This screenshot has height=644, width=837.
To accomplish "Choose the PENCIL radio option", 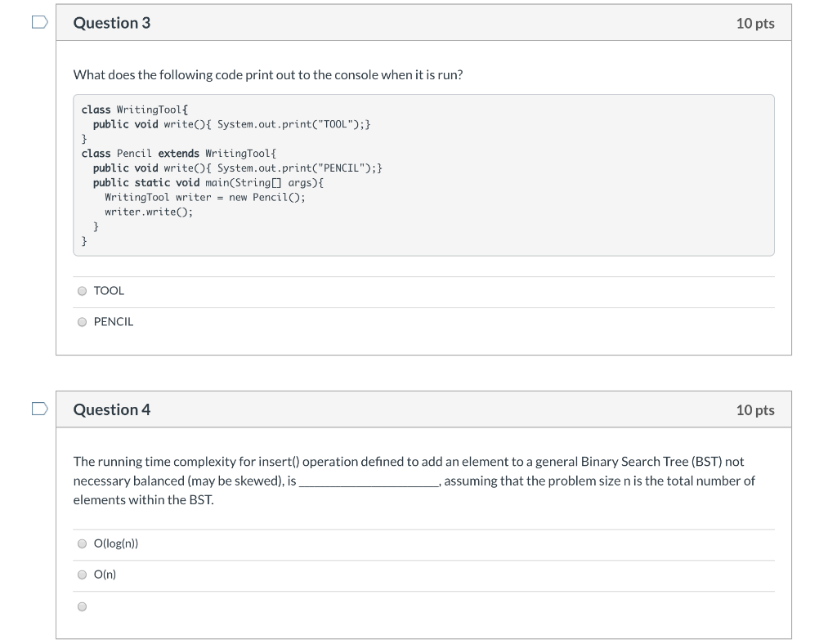I will (82, 322).
